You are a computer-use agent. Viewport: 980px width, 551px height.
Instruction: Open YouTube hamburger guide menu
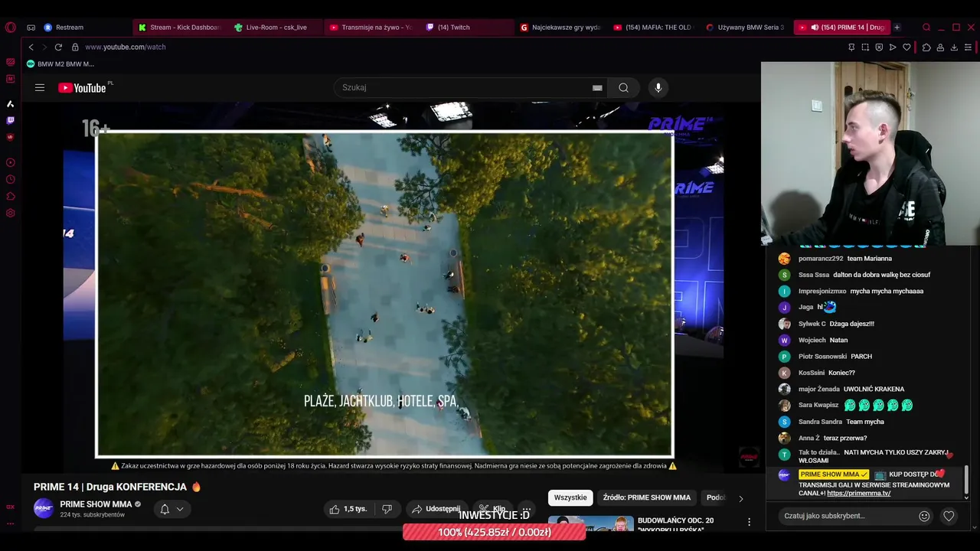pyautogui.click(x=40, y=87)
